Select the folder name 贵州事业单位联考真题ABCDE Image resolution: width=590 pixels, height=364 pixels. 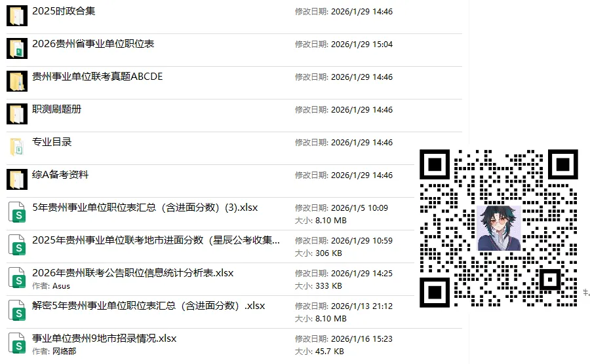click(98, 76)
